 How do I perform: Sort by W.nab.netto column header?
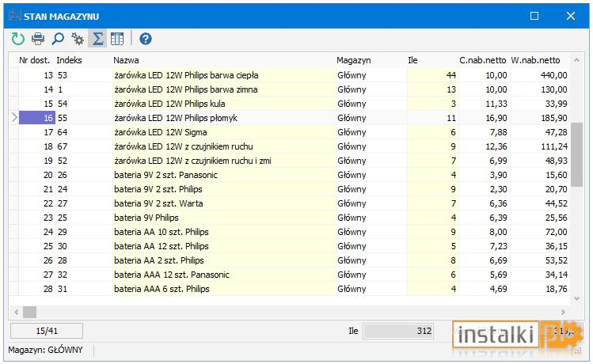(x=535, y=60)
